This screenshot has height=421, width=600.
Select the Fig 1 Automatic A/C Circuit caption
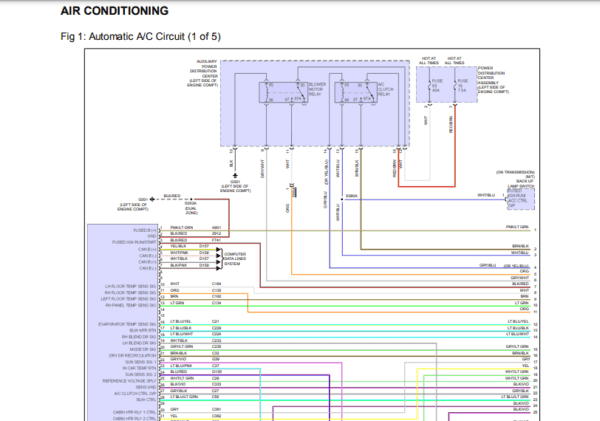click(140, 36)
